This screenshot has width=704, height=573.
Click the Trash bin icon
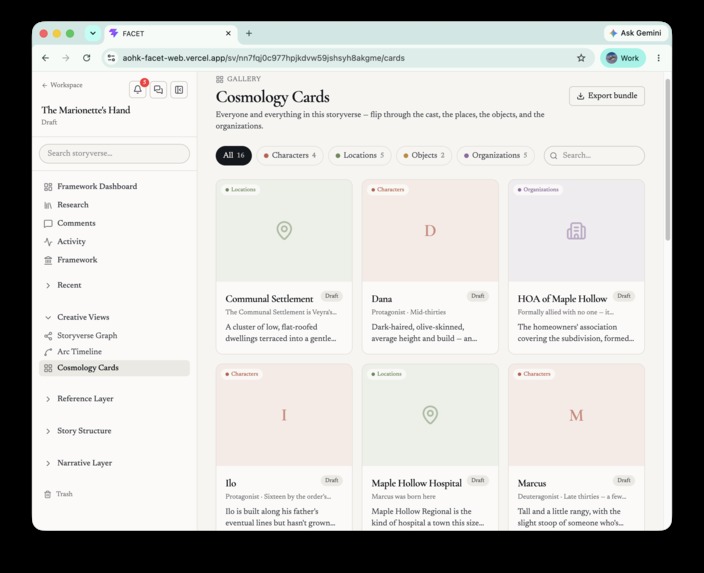pyautogui.click(x=48, y=494)
